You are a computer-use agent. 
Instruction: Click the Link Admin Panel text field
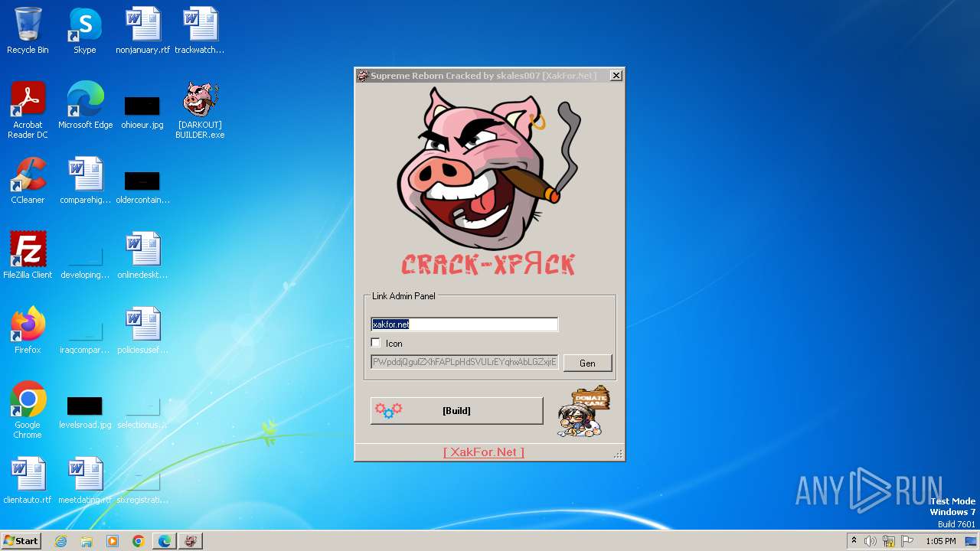(464, 324)
